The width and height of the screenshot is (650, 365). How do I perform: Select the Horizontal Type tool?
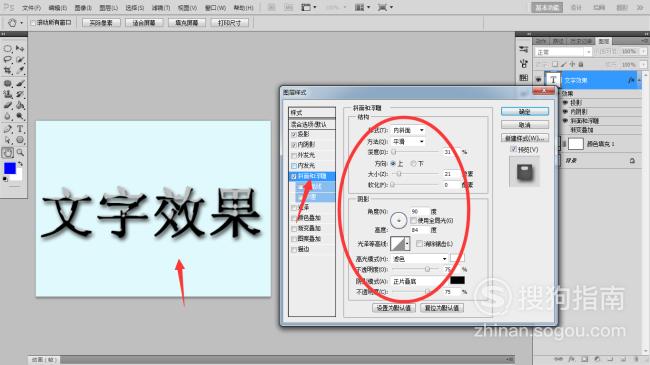point(20,129)
